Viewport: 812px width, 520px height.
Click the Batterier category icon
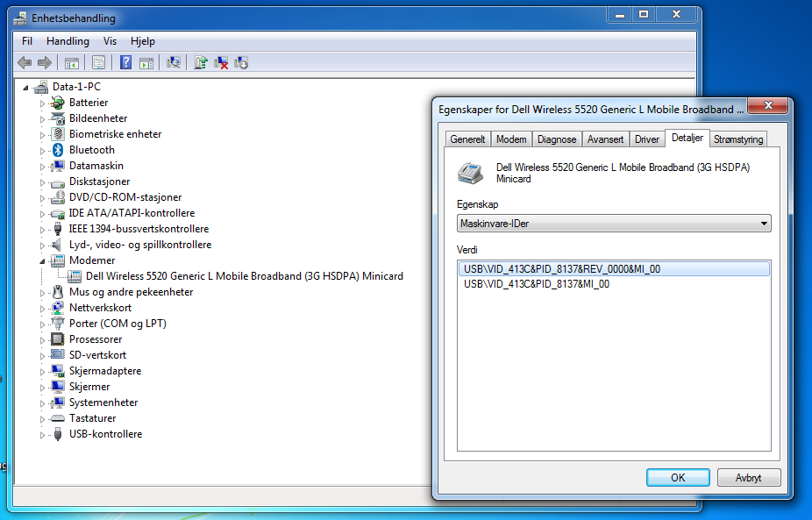[x=58, y=103]
